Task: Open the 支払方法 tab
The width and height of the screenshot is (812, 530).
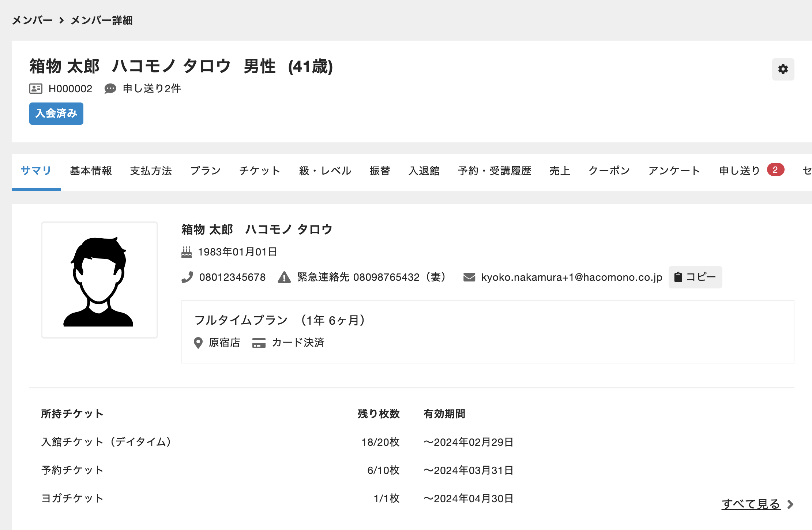Action: coord(151,171)
